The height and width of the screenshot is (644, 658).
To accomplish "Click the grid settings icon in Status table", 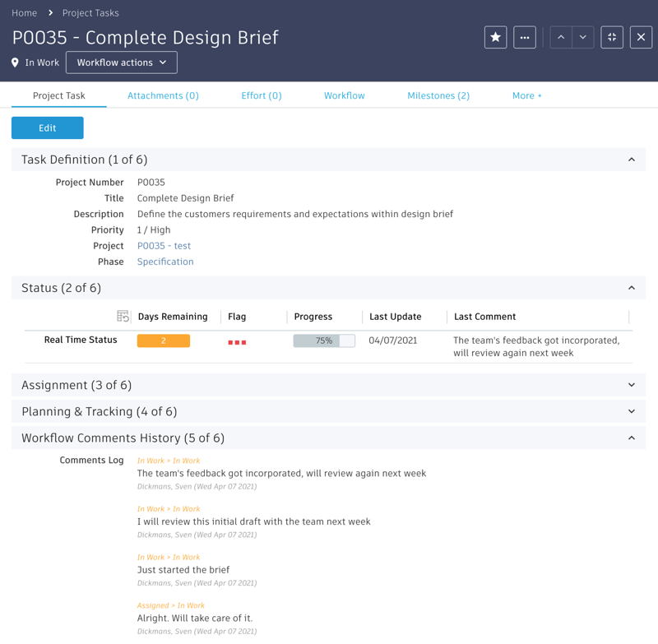I will (123, 316).
